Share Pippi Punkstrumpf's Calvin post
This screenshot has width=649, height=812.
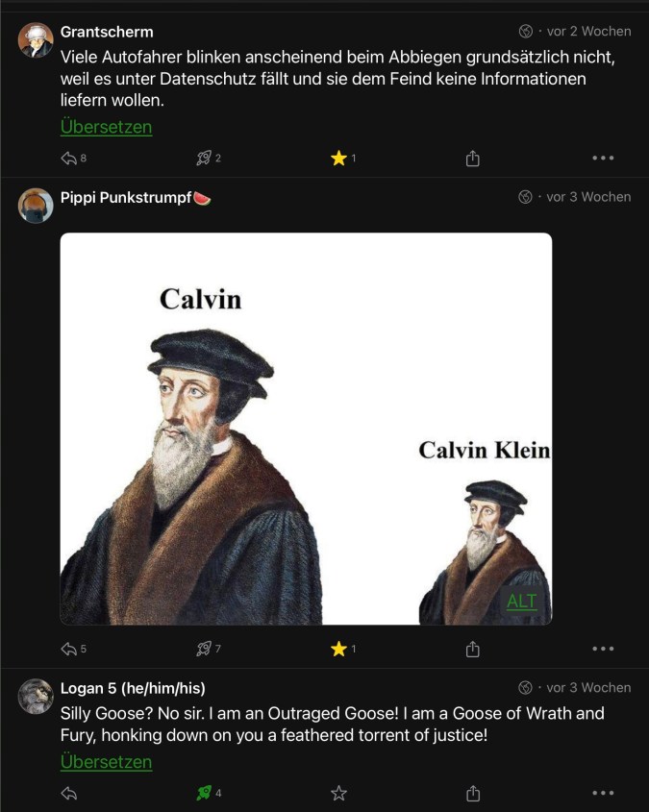pos(472,650)
